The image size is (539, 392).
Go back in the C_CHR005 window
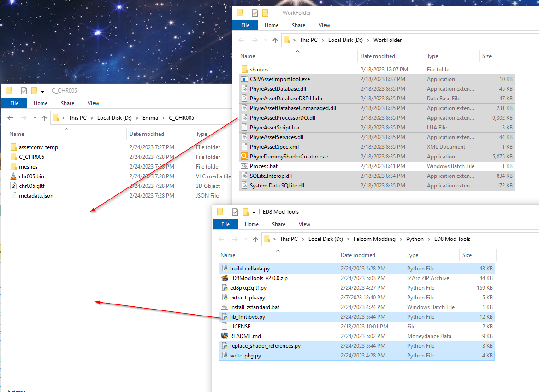coord(10,118)
